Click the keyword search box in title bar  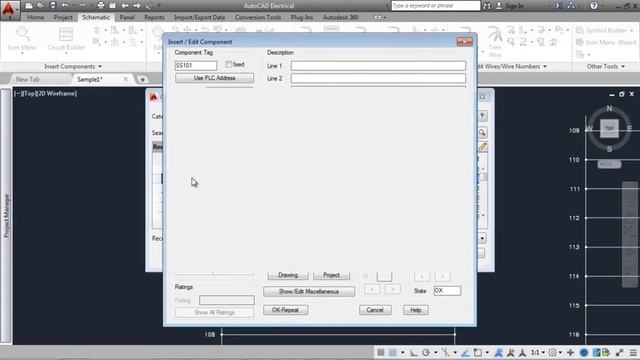436,6
